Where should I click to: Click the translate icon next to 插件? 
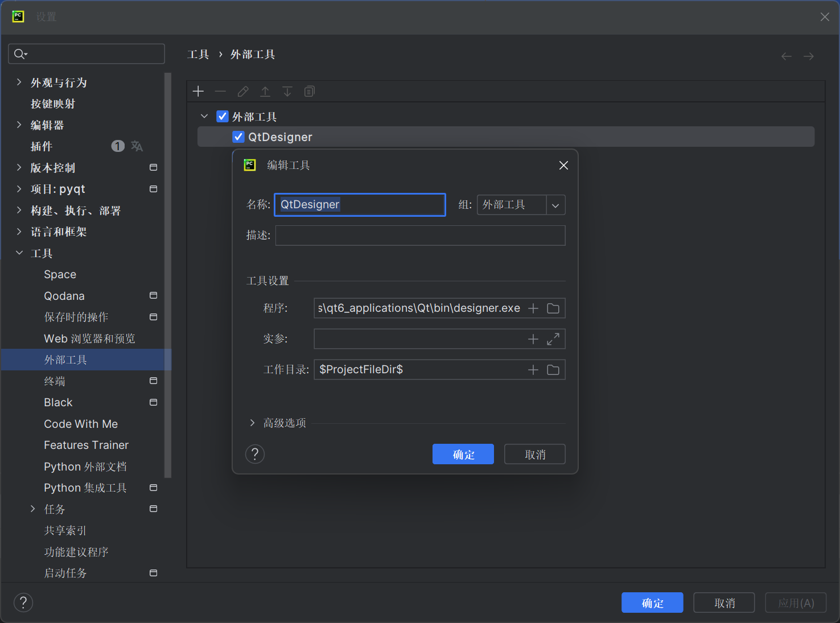pos(137,146)
